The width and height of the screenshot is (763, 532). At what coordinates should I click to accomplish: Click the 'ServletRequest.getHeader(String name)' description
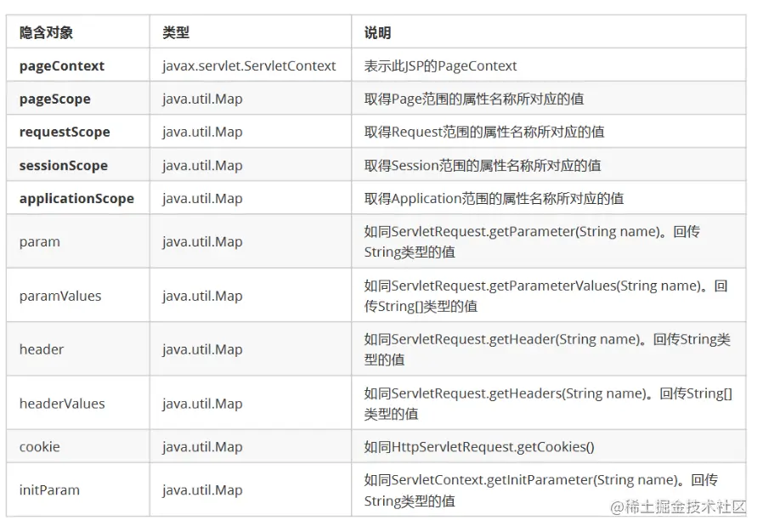coord(547,349)
